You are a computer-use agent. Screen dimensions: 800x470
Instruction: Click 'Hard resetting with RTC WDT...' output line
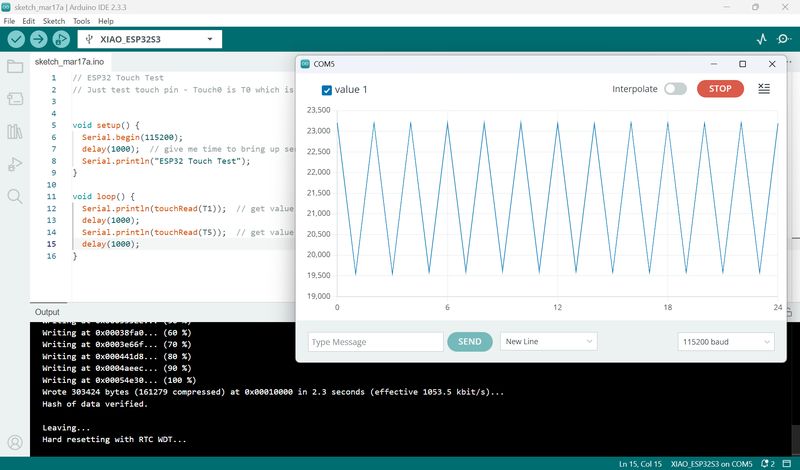coord(114,439)
